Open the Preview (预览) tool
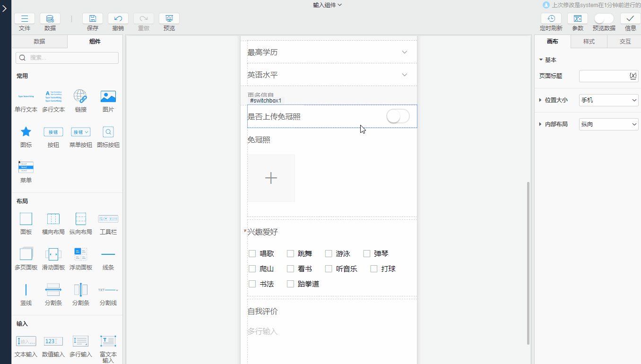Screen dimensions: 641x364 pos(169,19)
